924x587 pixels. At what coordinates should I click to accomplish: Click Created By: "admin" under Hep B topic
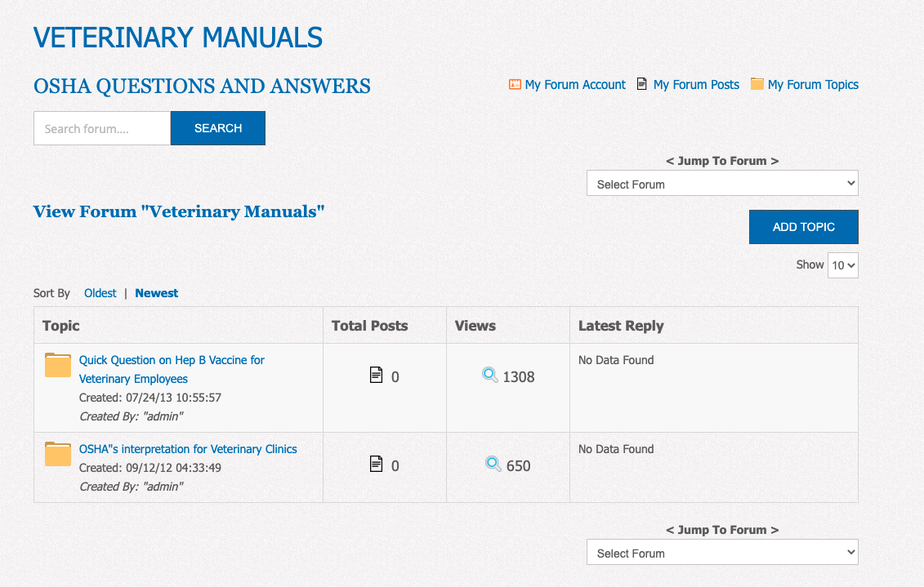pos(132,416)
